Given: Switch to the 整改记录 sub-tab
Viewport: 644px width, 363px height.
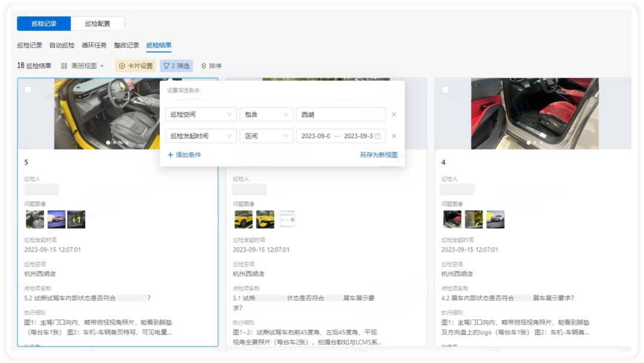Looking at the screenshot, I should [126, 45].
